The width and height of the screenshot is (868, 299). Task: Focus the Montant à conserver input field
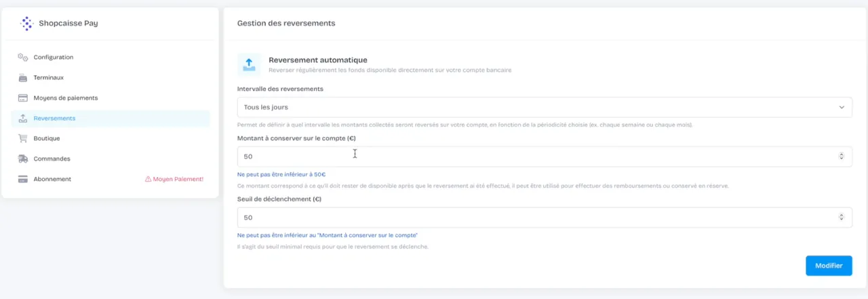tap(545, 157)
